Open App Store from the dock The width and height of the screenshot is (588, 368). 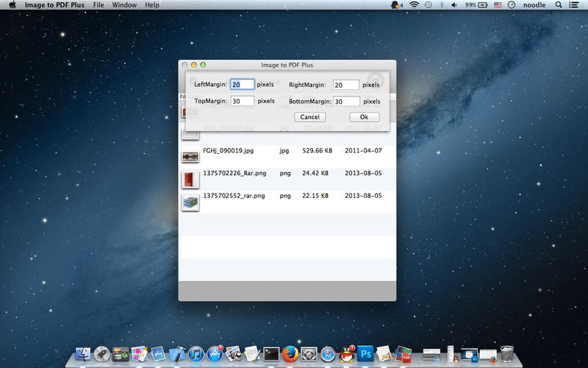[x=215, y=354]
